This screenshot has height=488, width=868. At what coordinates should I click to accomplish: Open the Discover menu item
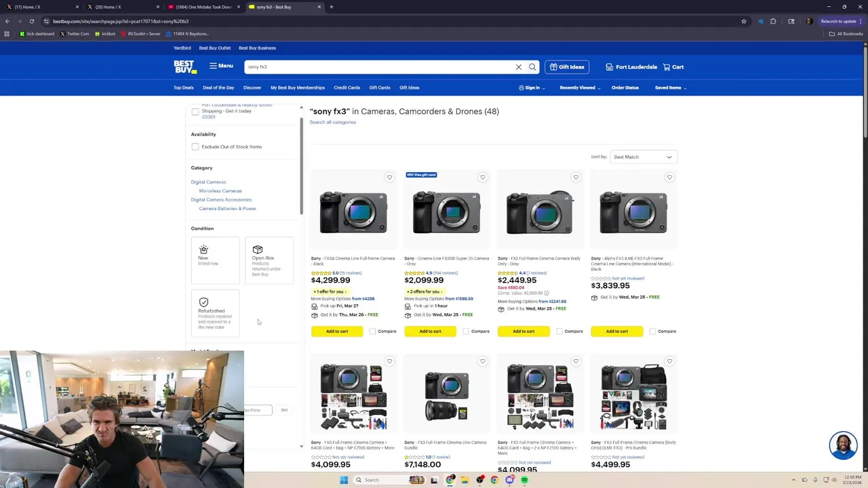pyautogui.click(x=252, y=87)
